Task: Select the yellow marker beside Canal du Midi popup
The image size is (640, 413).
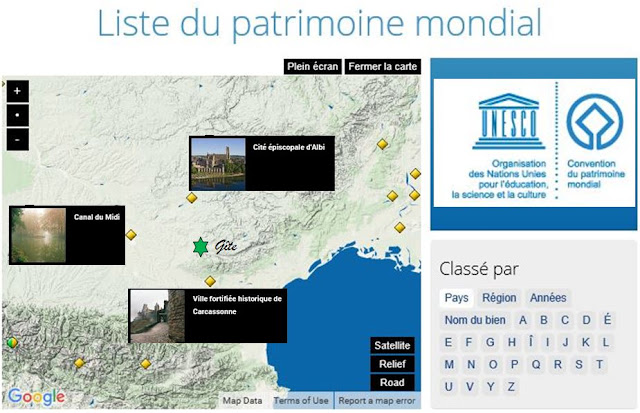Action: 131,235
